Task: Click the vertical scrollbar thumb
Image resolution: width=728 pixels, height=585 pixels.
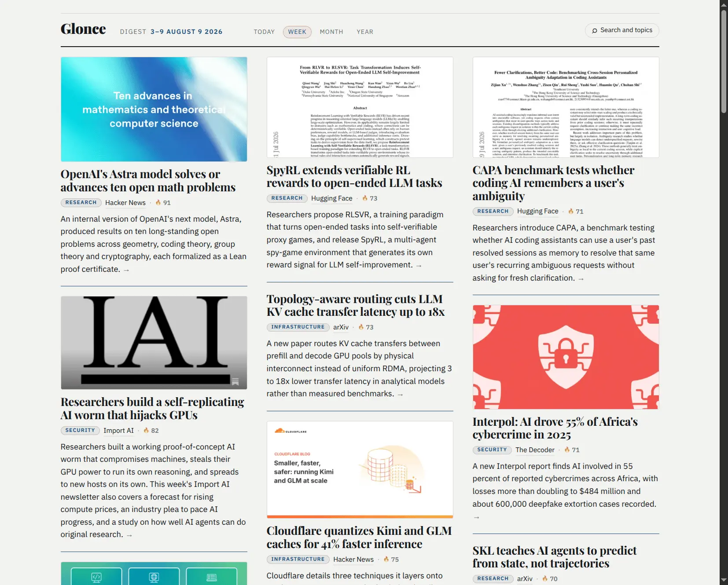Action: (x=724, y=62)
